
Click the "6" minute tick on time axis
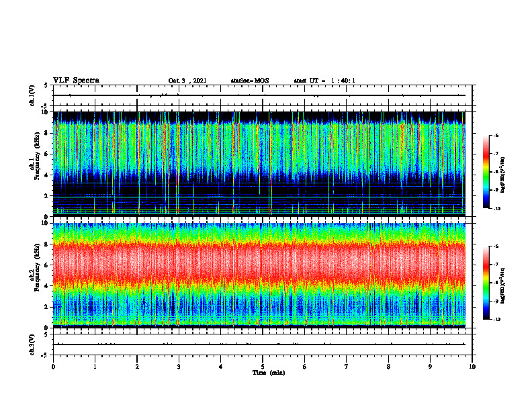click(305, 367)
